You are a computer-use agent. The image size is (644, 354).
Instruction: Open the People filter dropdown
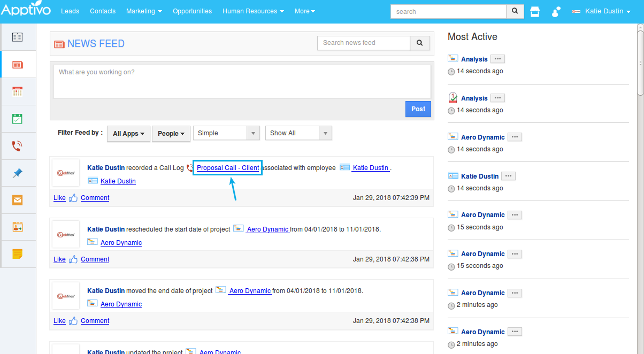pyautogui.click(x=171, y=134)
